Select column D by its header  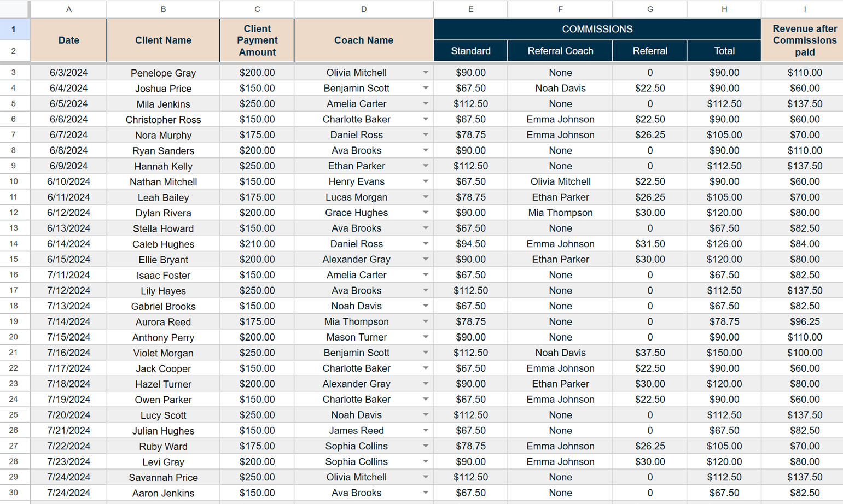click(x=364, y=9)
